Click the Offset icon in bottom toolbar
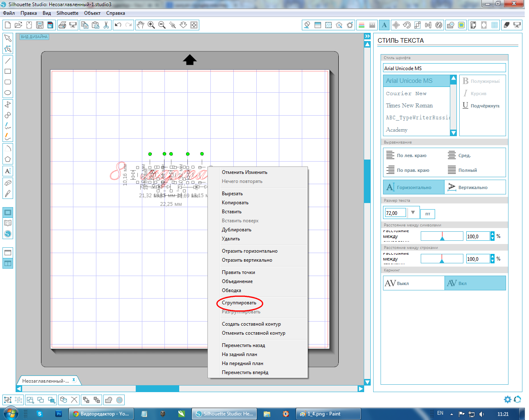Screen dimensions: 529x420 coord(119,400)
